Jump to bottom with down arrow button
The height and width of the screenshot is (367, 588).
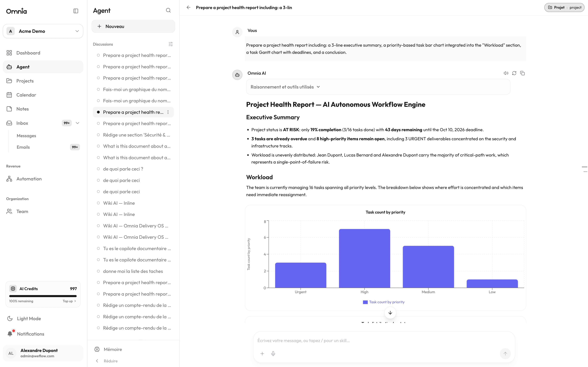point(390,313)
